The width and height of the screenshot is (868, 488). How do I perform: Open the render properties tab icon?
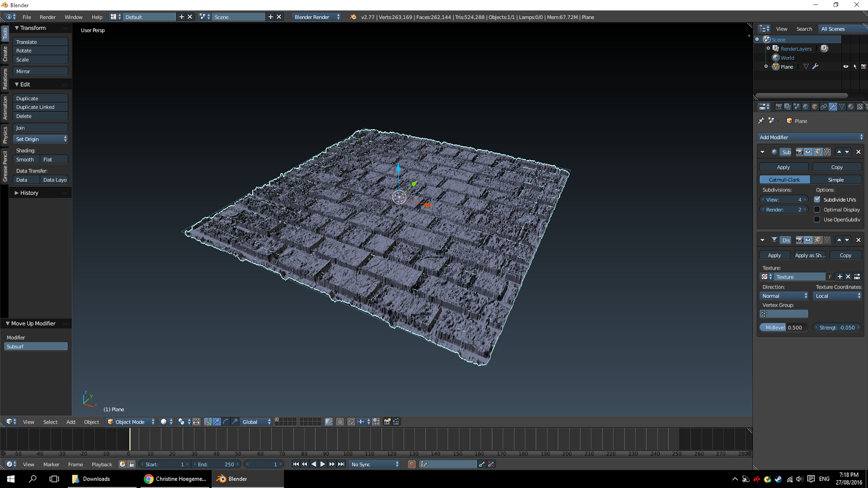pyautogui.click(x=778, y=107)
